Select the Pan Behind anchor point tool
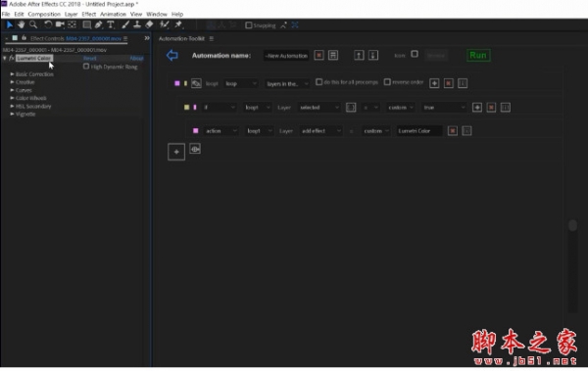This screenshot has height=371, width=588. pyautogui.click(x=72, y=24)
